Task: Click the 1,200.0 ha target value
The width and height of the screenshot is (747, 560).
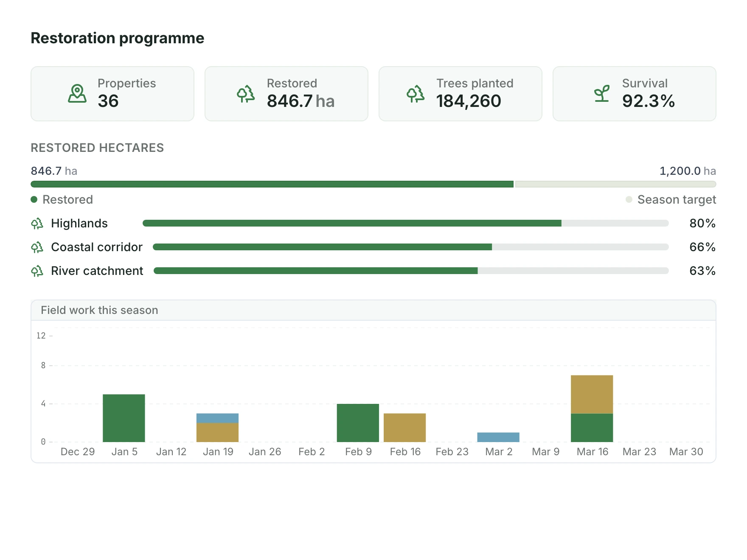Action: (x=688, y=171)
